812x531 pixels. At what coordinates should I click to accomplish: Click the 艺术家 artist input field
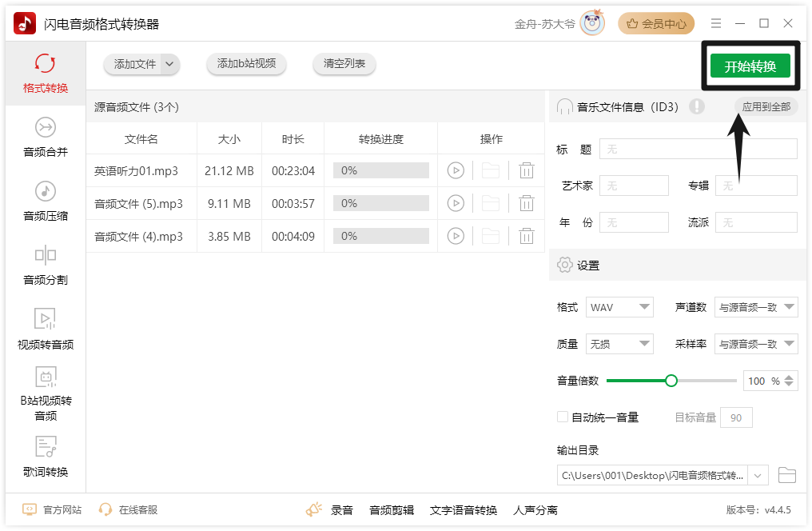[x=634, y=186]
